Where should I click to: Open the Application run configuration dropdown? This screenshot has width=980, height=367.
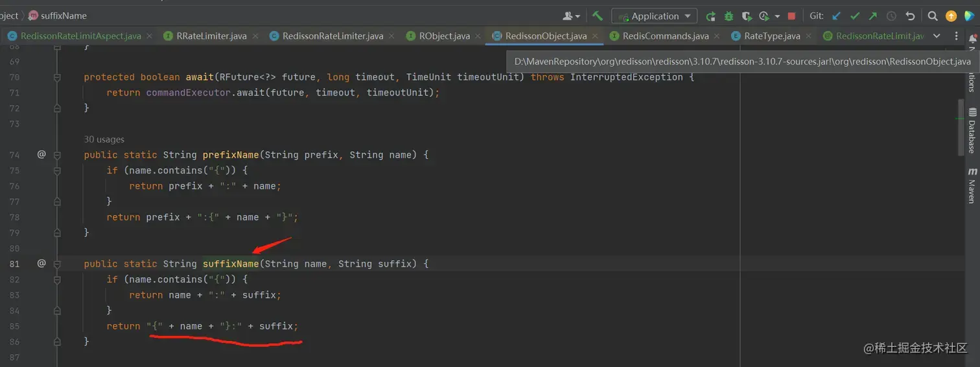(655, 16)
